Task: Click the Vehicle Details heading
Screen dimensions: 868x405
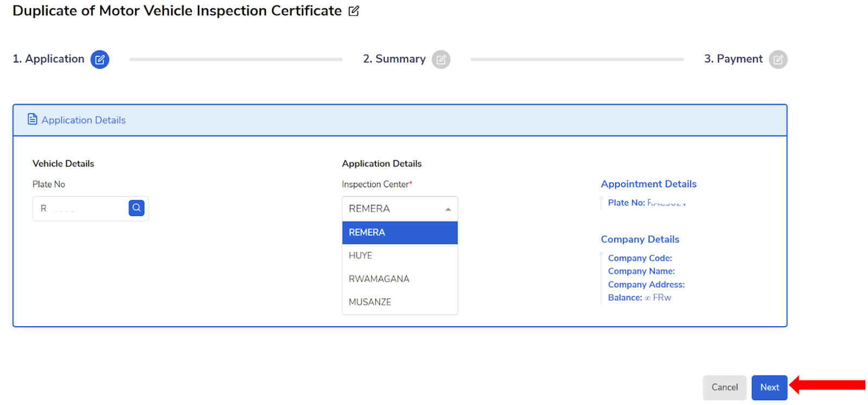Action: (x=63, y=163)
